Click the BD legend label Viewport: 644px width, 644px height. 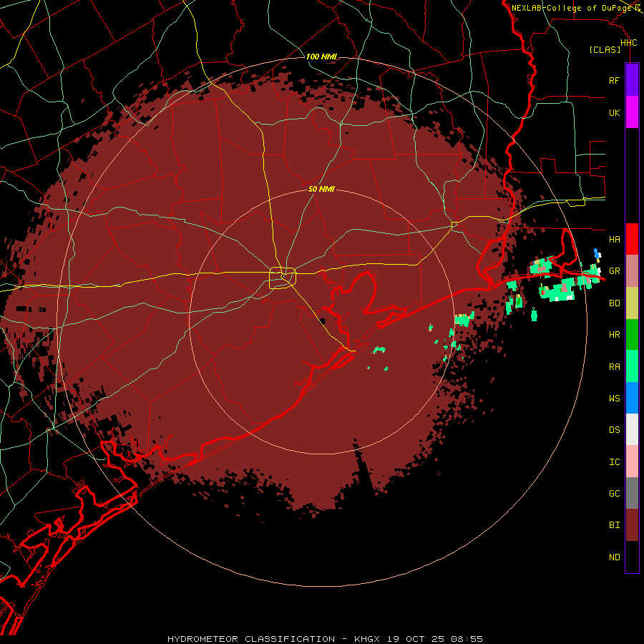[x=614, y=303]
